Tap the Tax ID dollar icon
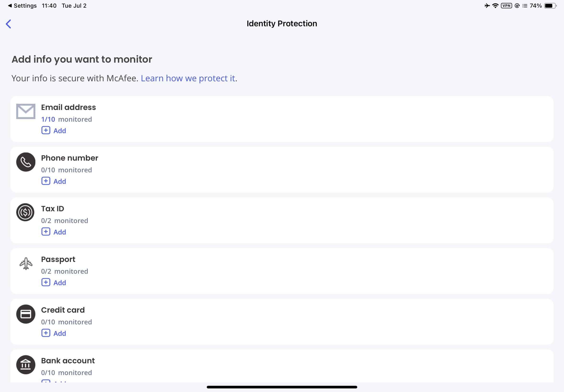 click(25, 212)
